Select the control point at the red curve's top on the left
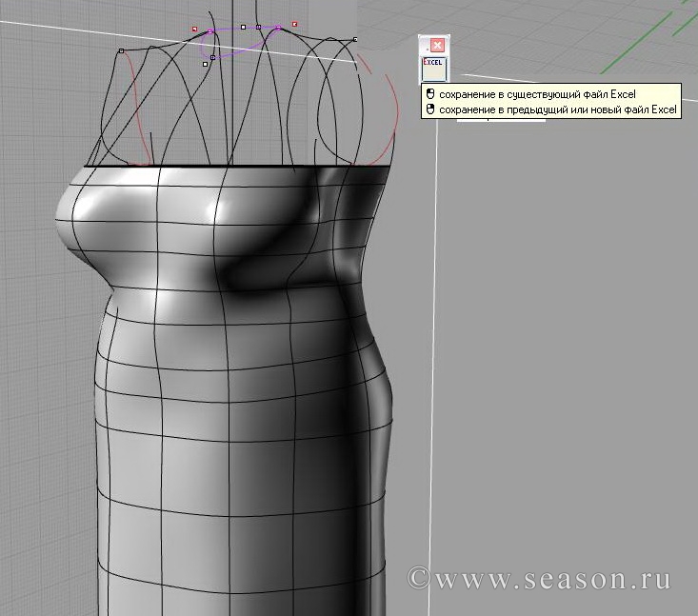Viewport: 698px width, 616px height. 122,51
